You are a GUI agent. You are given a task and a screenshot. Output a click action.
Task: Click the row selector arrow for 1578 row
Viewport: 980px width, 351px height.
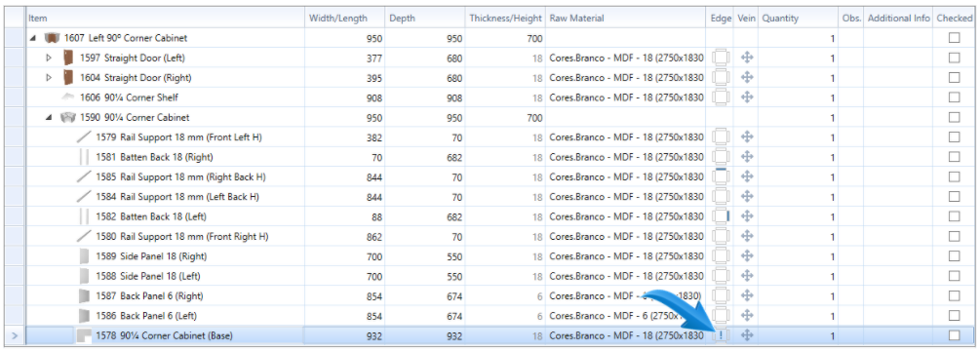pyautogui.click(x=15, y=336)
